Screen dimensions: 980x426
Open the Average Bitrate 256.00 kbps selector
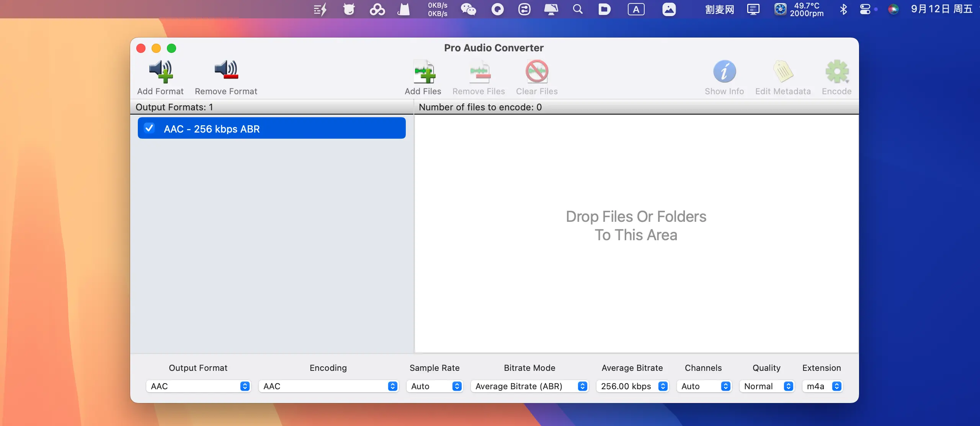point(632,386)
